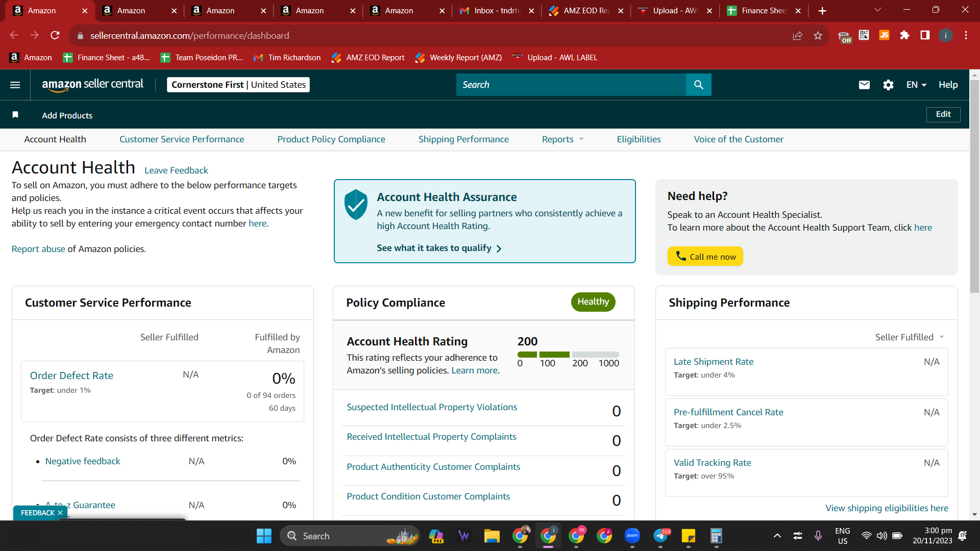The height and width of the screenshot is (551, 980).
Task: Open Zoom from the taskbar
Action: coord(632,536)
